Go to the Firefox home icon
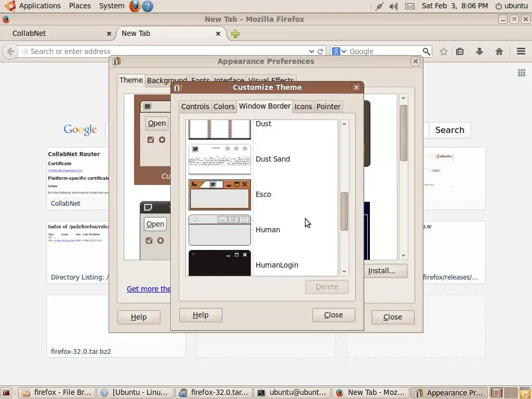The height and width of the screenshot is (399, 532). (499, 51)
